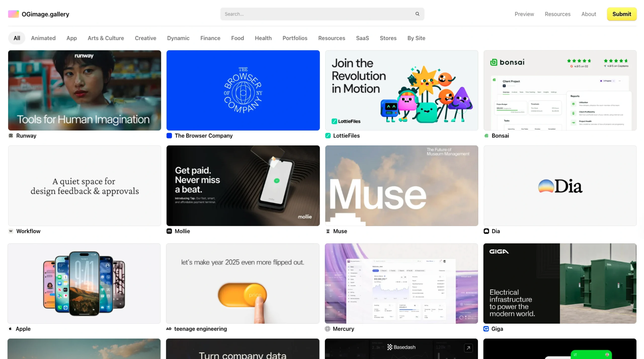
Task: Open the Apple iPhones image thumbnail
Action: [84, 283]
